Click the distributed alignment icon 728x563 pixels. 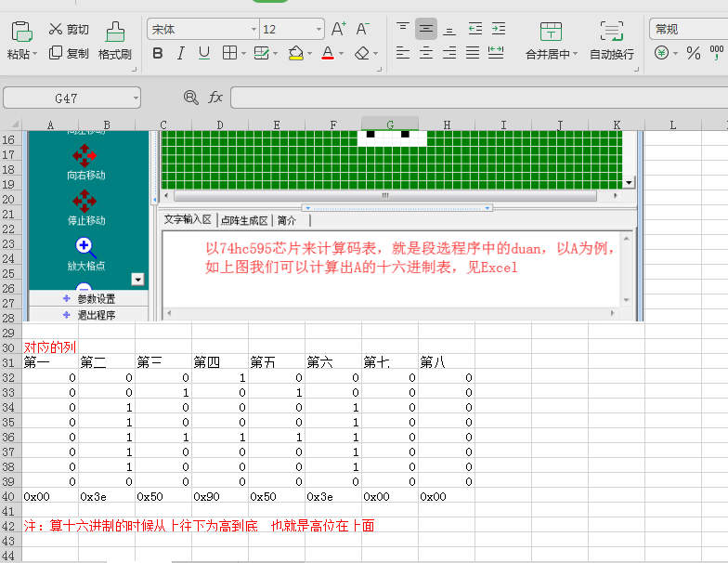pos(496,52)
